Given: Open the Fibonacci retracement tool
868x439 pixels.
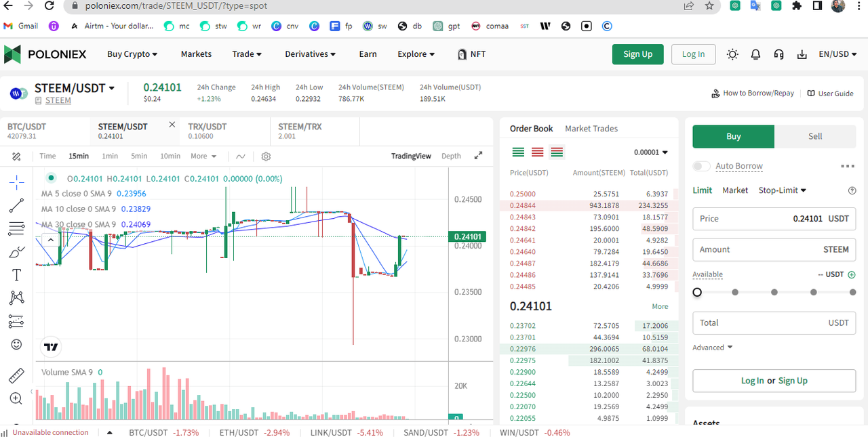Looking at the screenshot, I should (x=17, y=229).
